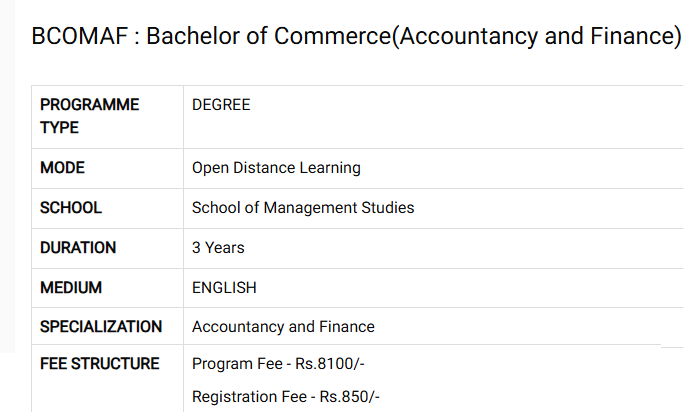
Task: Click the Accountancy and Finance specialization value
Action: pos(283,327)
